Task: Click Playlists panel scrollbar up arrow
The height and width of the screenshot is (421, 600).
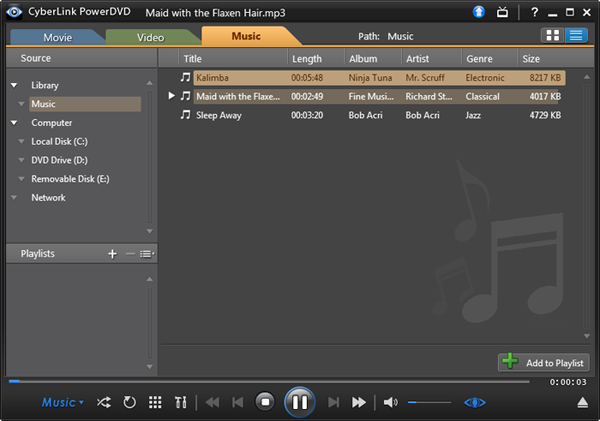Action: click(150, 279)
